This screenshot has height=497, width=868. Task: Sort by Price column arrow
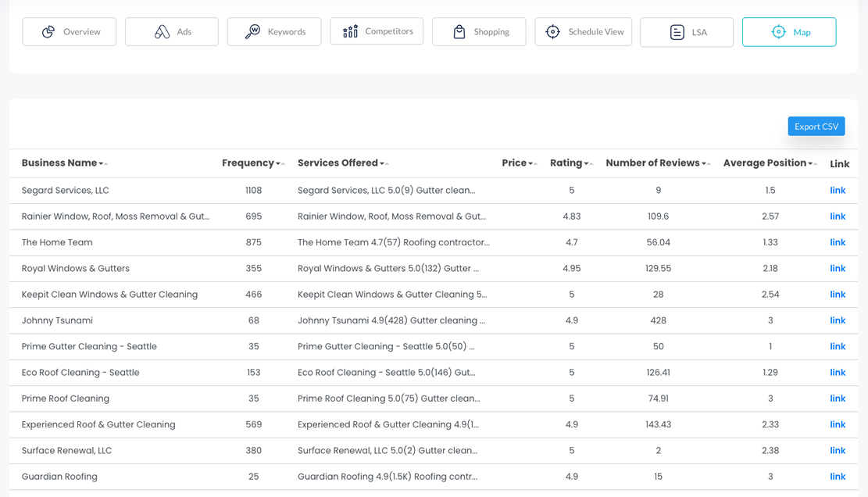pos(533,163)
